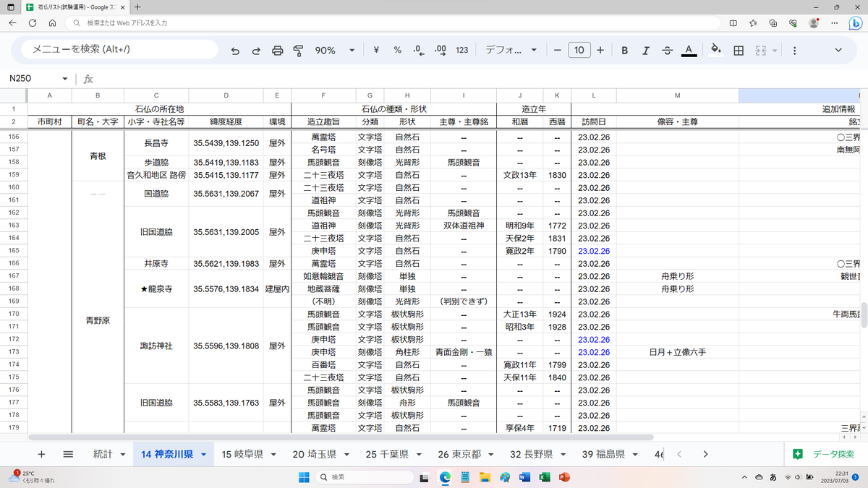Open the browser essentials heart icon

tap(793, 23)
